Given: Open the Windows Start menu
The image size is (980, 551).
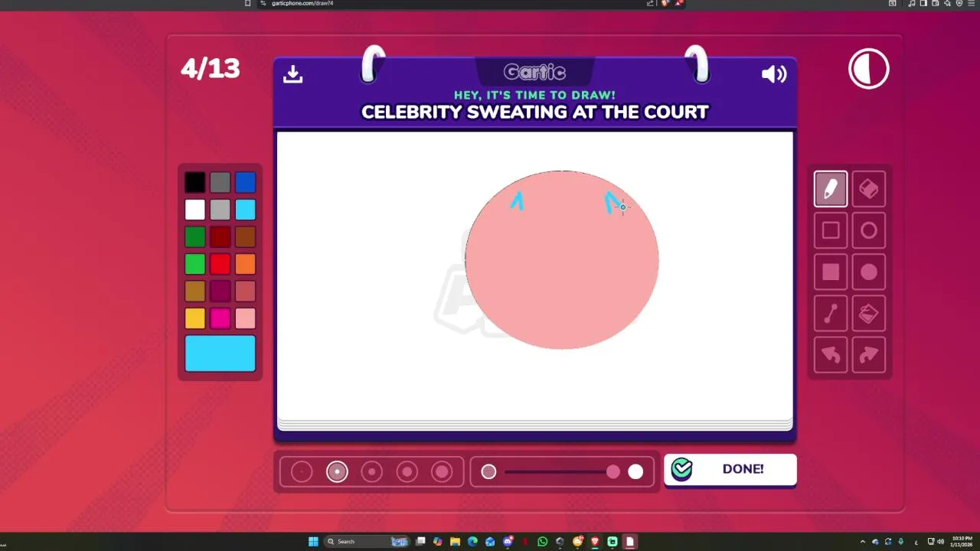Looking at the screenshot, I should 313,542.
